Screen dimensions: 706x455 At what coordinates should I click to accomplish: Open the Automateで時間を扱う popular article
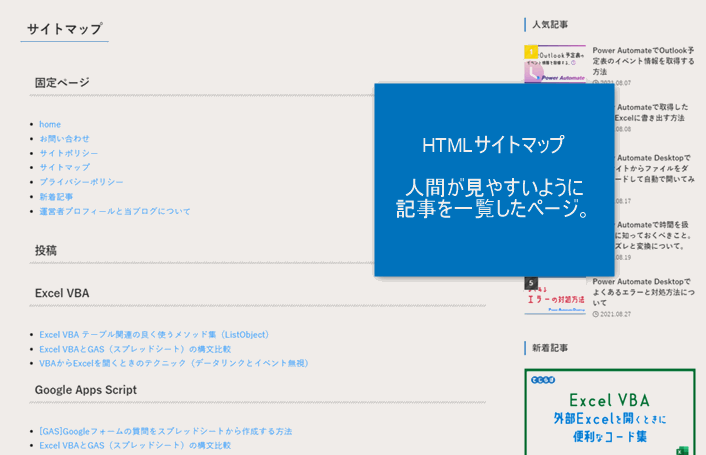point(654,235)
